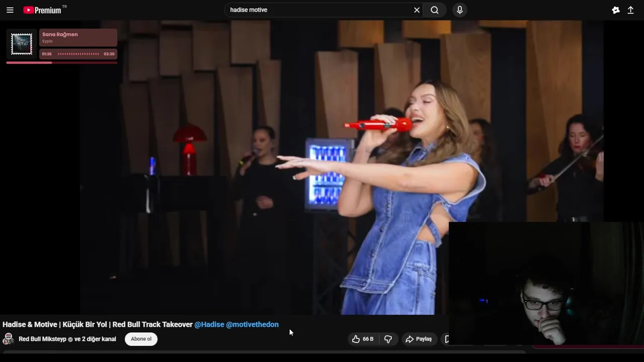The height and width of the screenshot is (362, 644).
Task: Click the Red Bull Miksteyp channel avatar
Action: click(x=8, y=339)
